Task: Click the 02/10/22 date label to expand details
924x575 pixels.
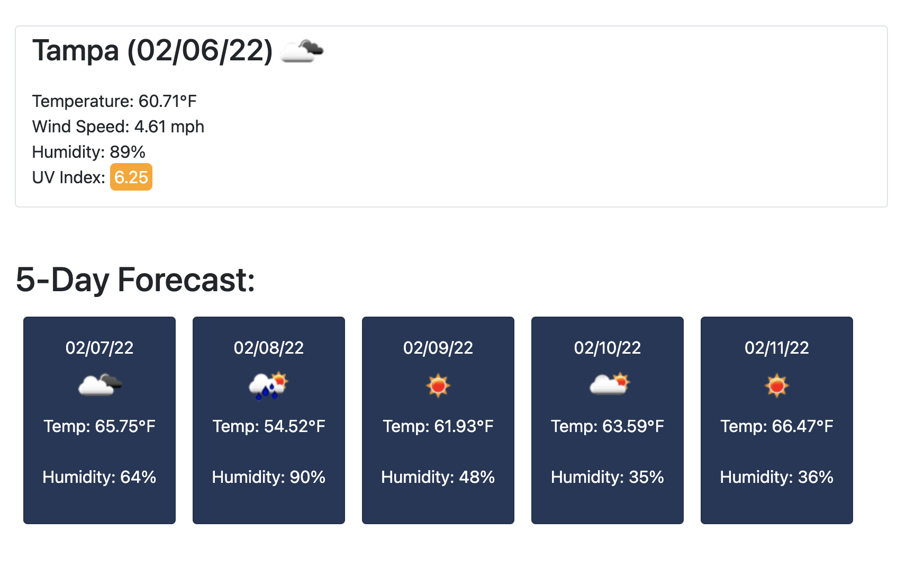Action: coord(607,348)
